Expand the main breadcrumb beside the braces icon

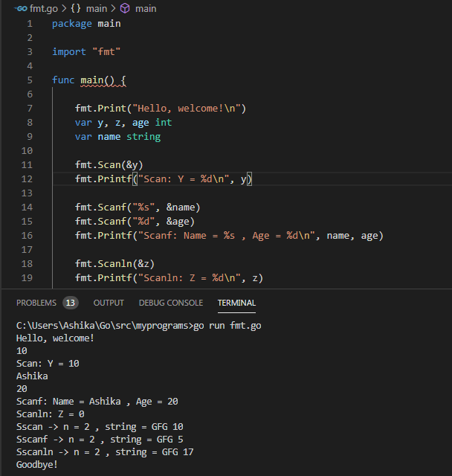97,8
